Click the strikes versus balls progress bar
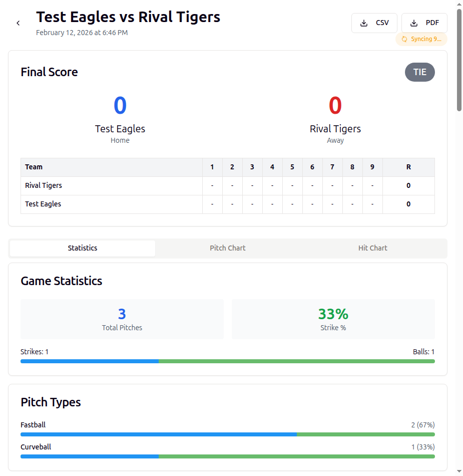 pos(228,361)
